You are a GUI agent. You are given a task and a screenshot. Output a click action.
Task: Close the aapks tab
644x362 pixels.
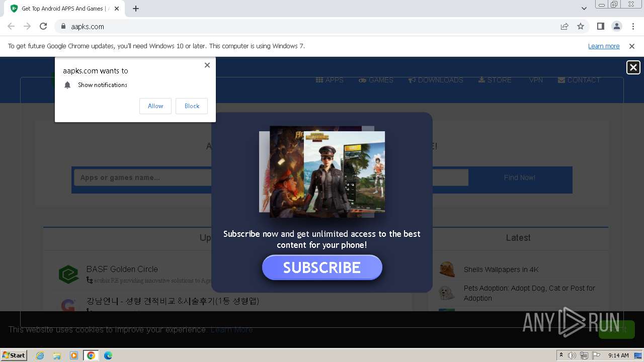[117, 9]
